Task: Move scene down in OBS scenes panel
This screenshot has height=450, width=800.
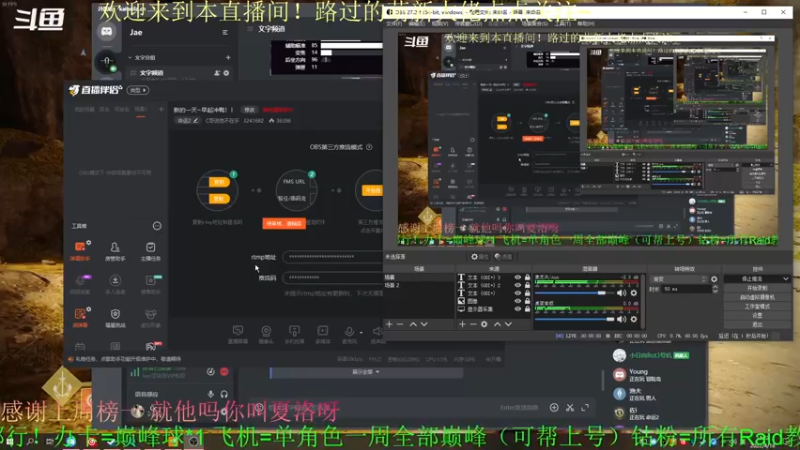Action: click(424, 324)
